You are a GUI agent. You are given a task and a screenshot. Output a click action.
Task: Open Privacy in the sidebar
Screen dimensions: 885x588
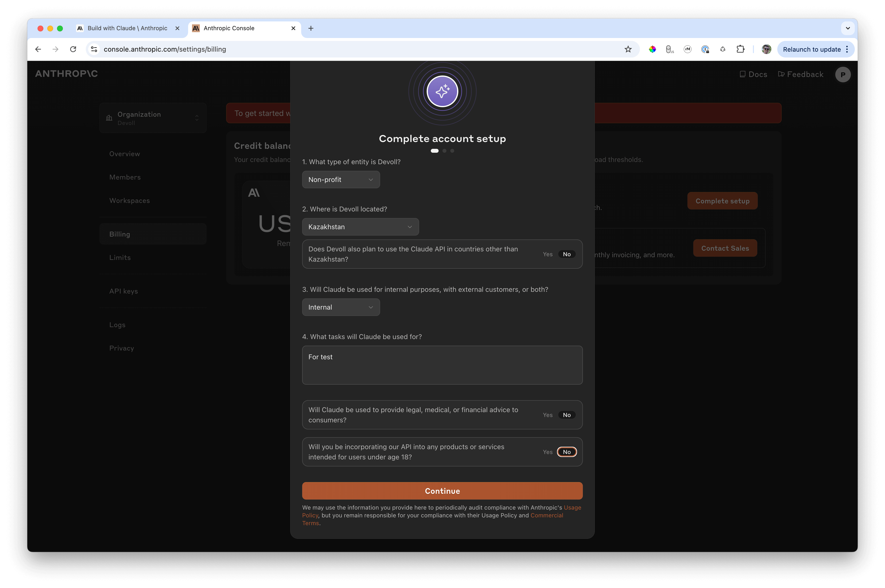(122, 348)
